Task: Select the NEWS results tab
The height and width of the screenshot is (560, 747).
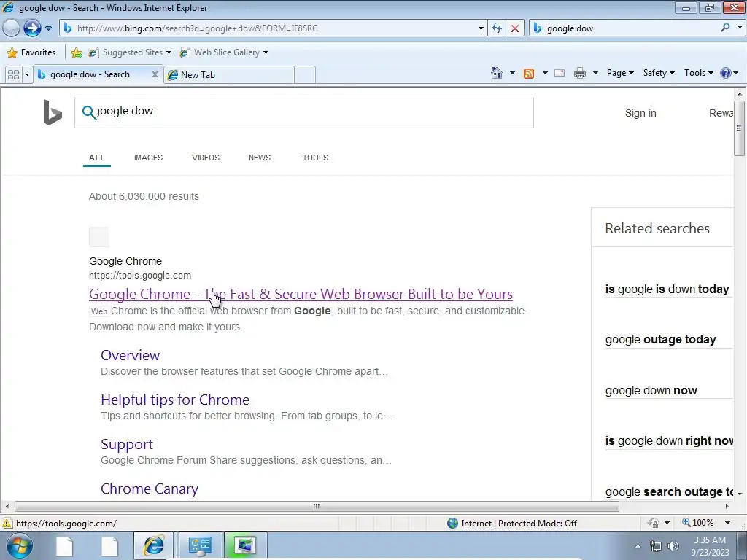Action: click(x=259, y=157)
